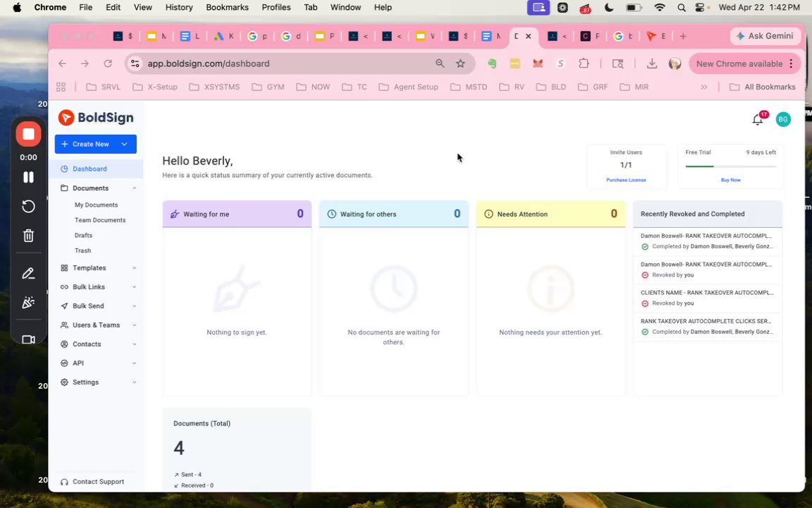The width and height of the screenshot is (812, 508).
Task: Click Contact Support link
Action: pos(98,482)
